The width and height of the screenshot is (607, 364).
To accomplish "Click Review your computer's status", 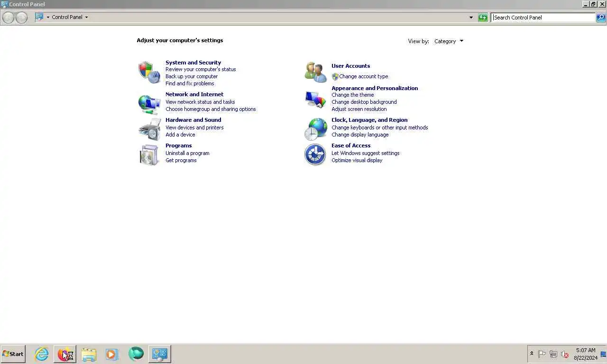I will click(x=201, y=69).
